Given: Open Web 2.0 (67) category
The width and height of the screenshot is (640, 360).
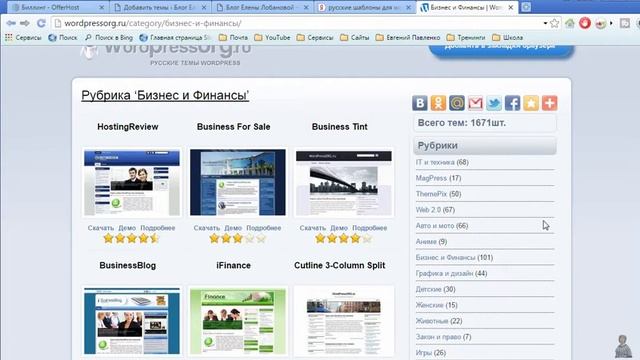Looking at the screenshot, I should coord(435,210).
